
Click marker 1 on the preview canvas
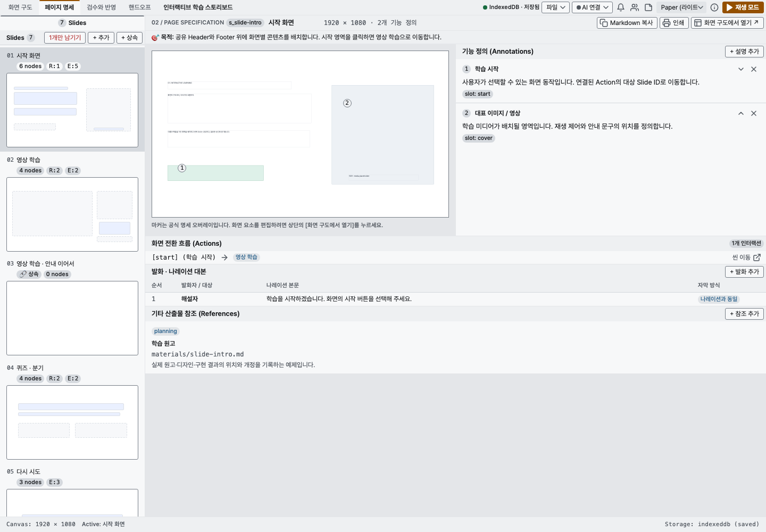click(182, 168)
